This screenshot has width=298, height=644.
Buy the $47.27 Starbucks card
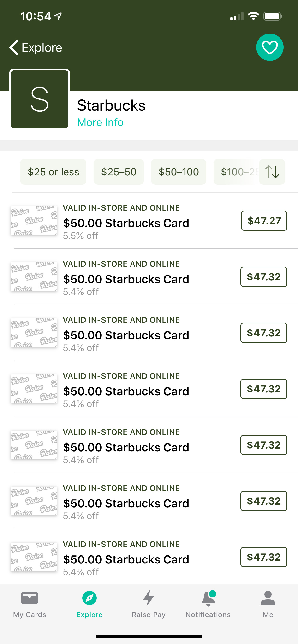pos(264,221)
